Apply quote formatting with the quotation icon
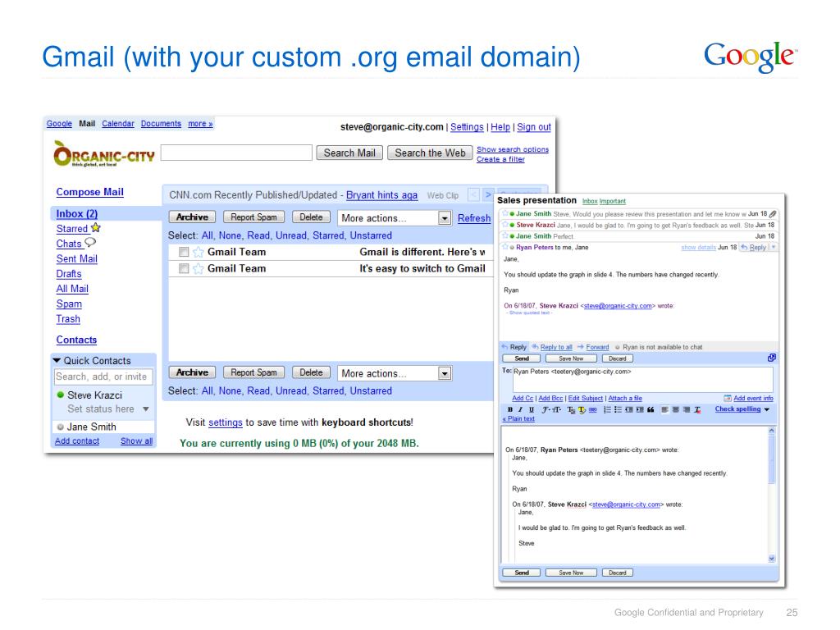 pos(651,410)
